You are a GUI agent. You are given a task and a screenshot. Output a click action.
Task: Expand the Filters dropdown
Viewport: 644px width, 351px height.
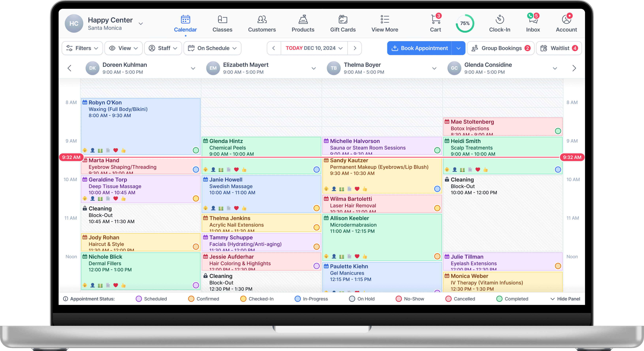click(82, 48)
